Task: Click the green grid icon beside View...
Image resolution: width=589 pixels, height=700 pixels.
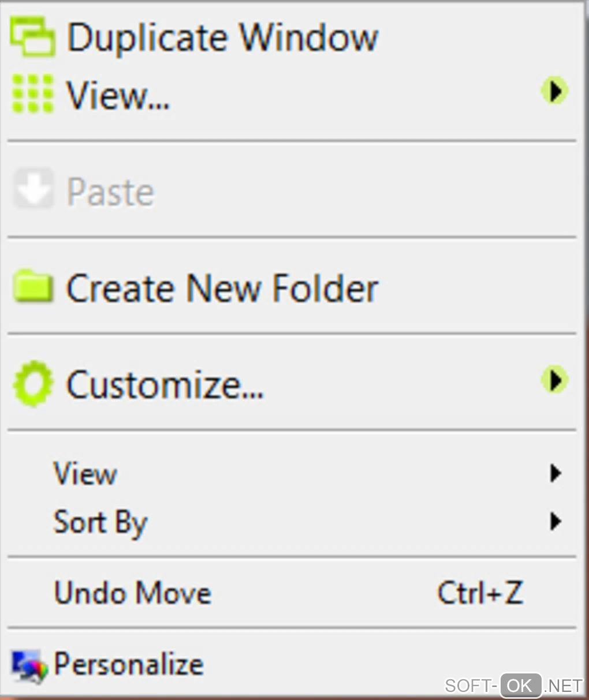Action: [32, 93]
